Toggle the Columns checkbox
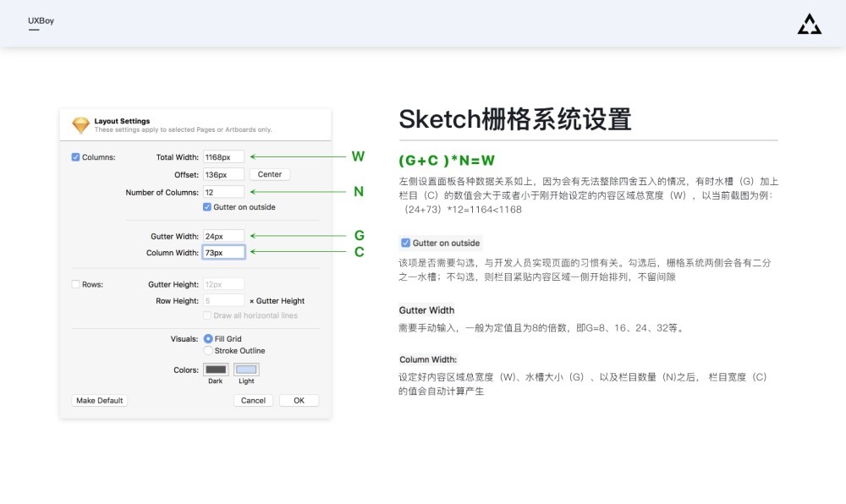Image resolution: width=846 pixels, height=504 pixels. [x=76, y=157]
